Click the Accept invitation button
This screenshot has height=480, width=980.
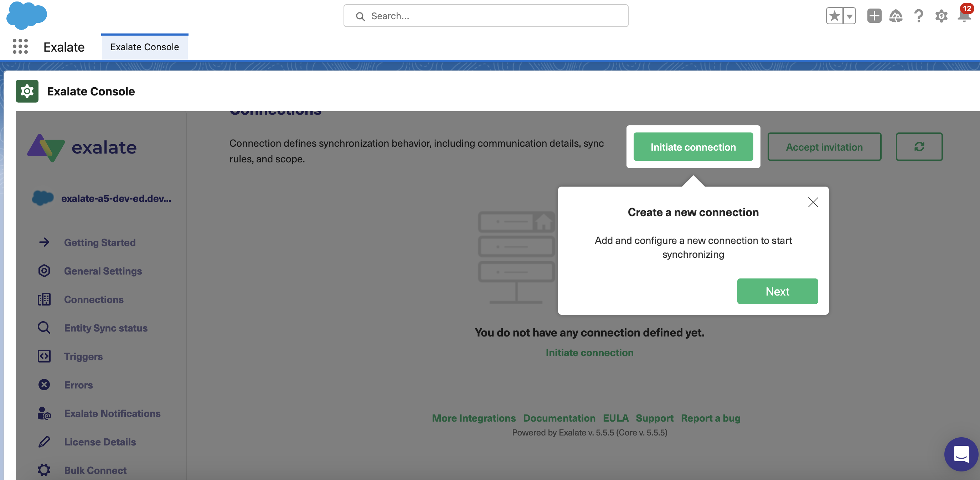click(824, 147)
